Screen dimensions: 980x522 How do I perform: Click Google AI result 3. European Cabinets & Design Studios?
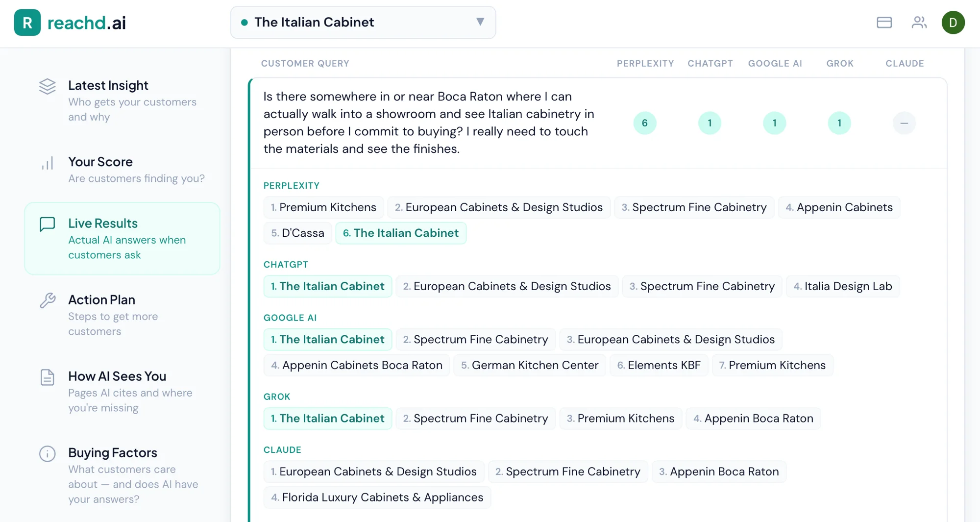[671, 340]
